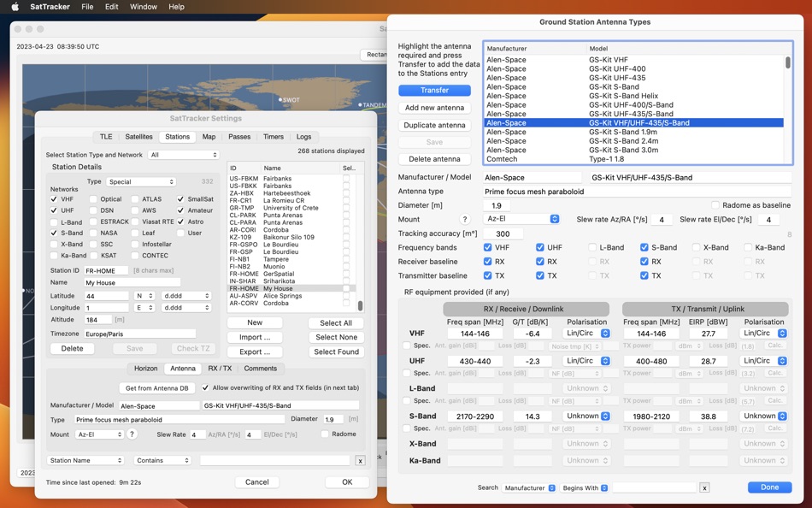Viewport: 812px width, 508px height.
Task: Open the station Type dropdown showing Special
Action: (x=141, y=182)
